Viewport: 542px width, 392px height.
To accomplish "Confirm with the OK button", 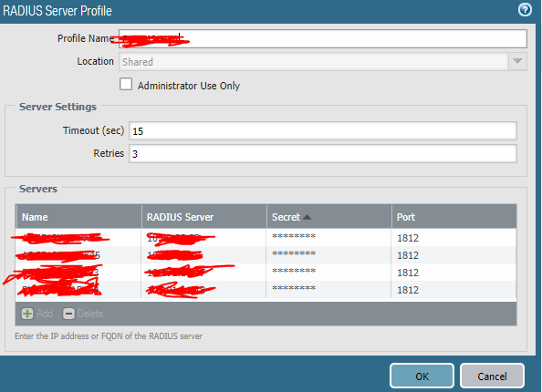I will pos(422,376).
